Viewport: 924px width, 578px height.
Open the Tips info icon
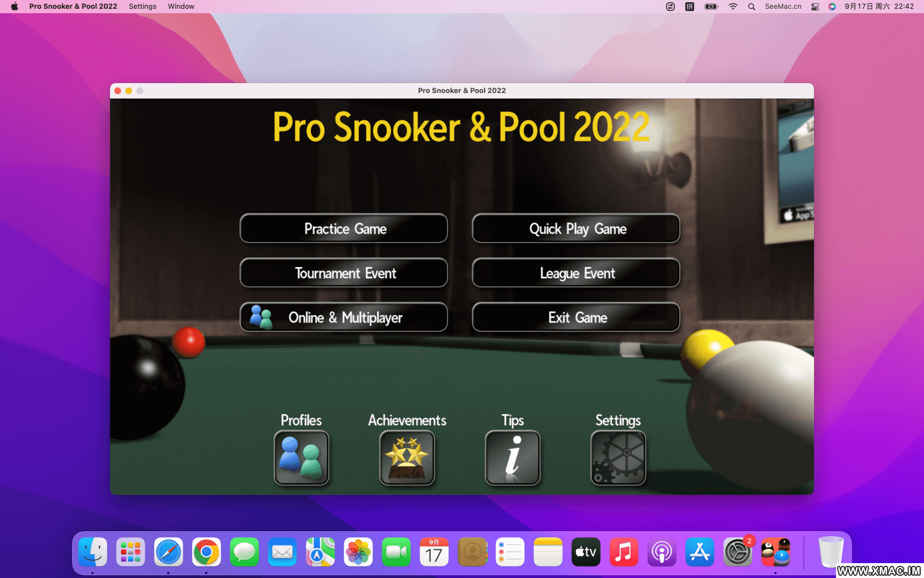click(x=513, y=457)
